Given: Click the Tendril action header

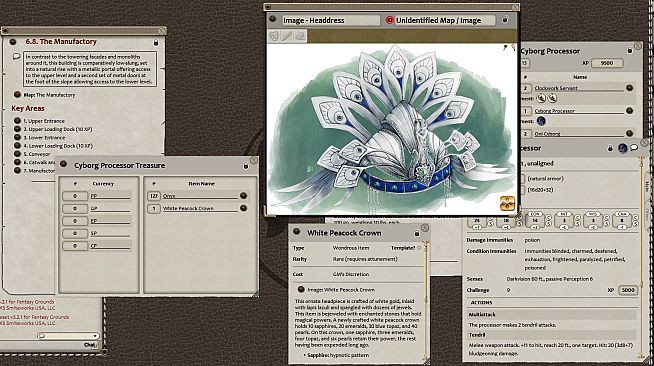Looking at the screenshot, I should [x=553, y=335].
